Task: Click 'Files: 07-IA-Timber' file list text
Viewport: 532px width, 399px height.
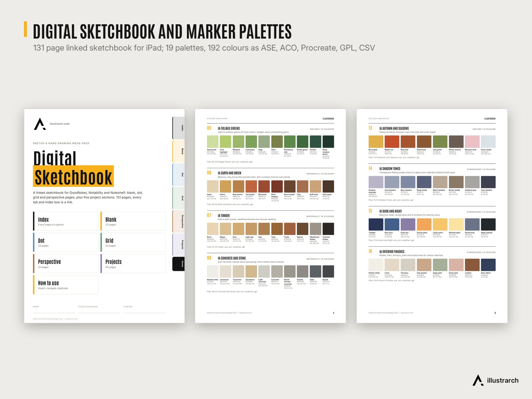Action: pos(226,247)
